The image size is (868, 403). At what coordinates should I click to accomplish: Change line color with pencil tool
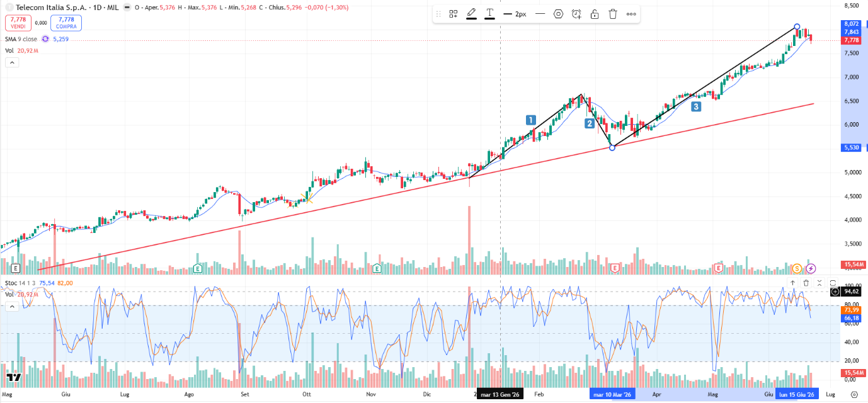[471, 14]
